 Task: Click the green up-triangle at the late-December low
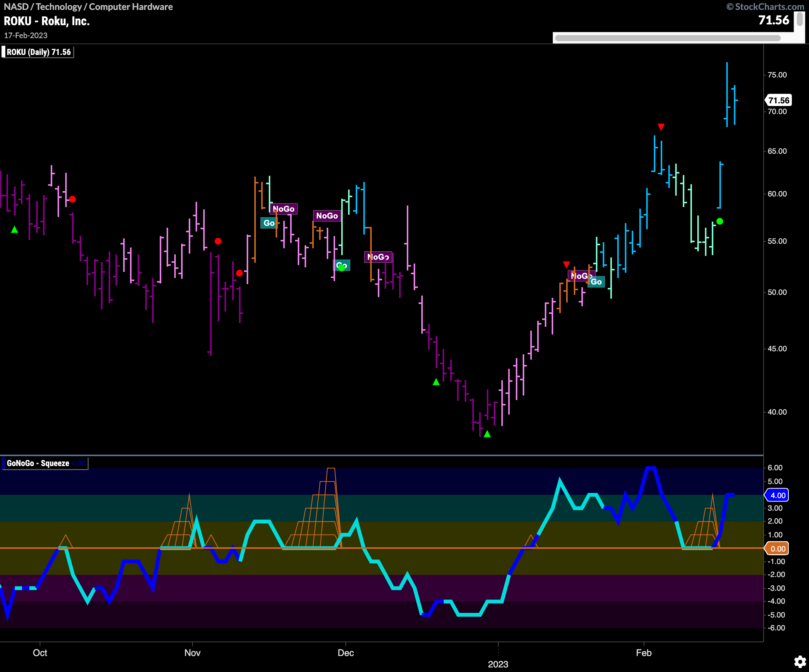pyautogui.click(x=487, y=434)
